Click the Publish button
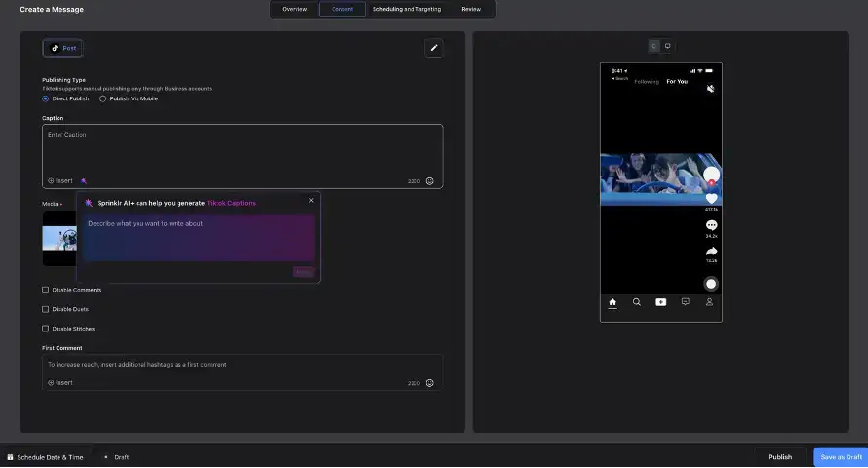 coord(780,457)
